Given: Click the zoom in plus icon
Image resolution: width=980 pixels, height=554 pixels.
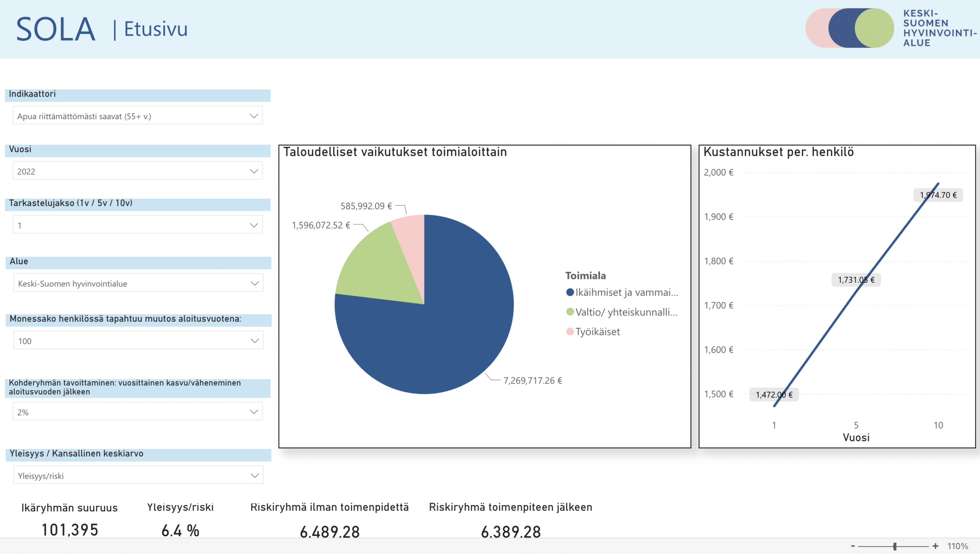Looking at the screenshot, I should (935, 546).
